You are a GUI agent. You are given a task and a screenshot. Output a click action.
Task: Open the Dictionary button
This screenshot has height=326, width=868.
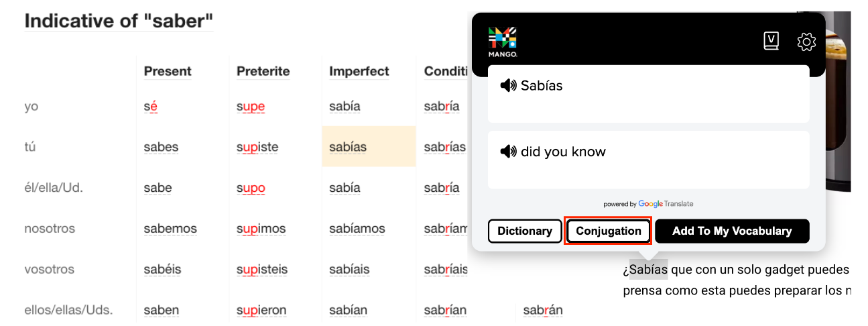click(524, 231)
